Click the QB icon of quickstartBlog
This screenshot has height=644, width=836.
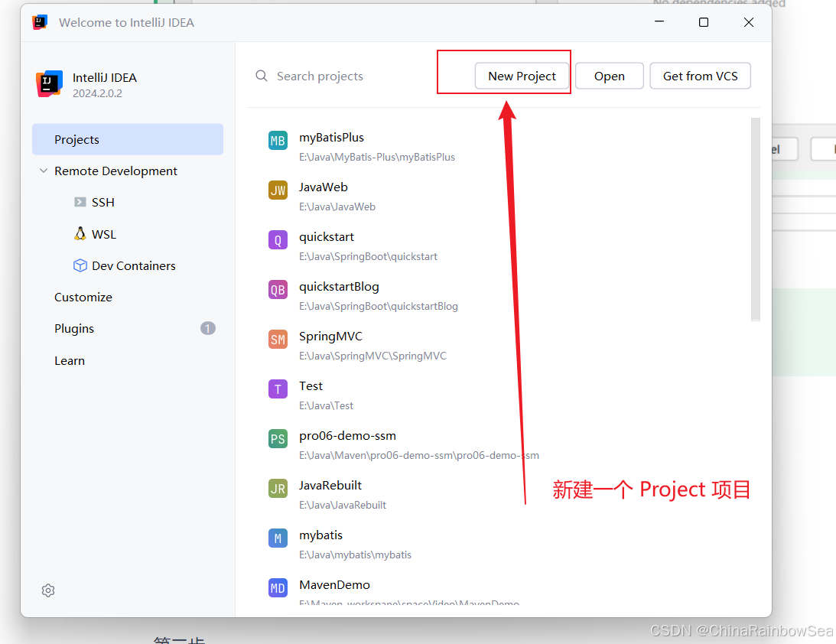(278, 289)
